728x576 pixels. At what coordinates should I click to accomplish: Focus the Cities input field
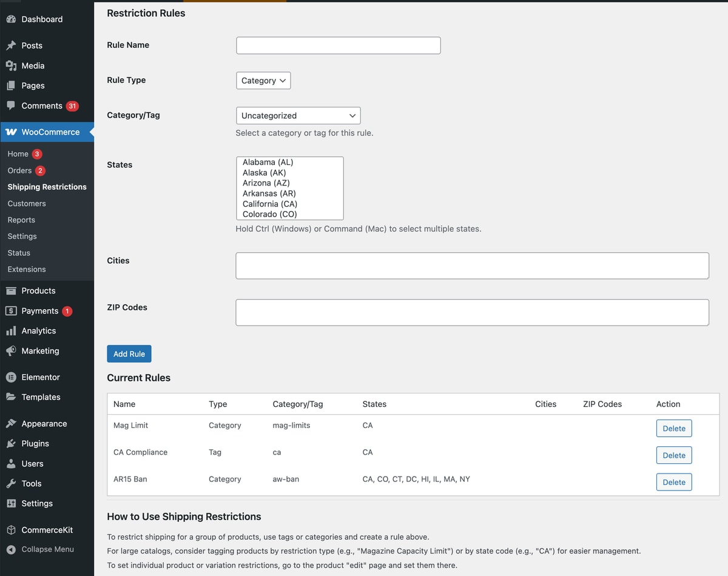pos(473,266)
